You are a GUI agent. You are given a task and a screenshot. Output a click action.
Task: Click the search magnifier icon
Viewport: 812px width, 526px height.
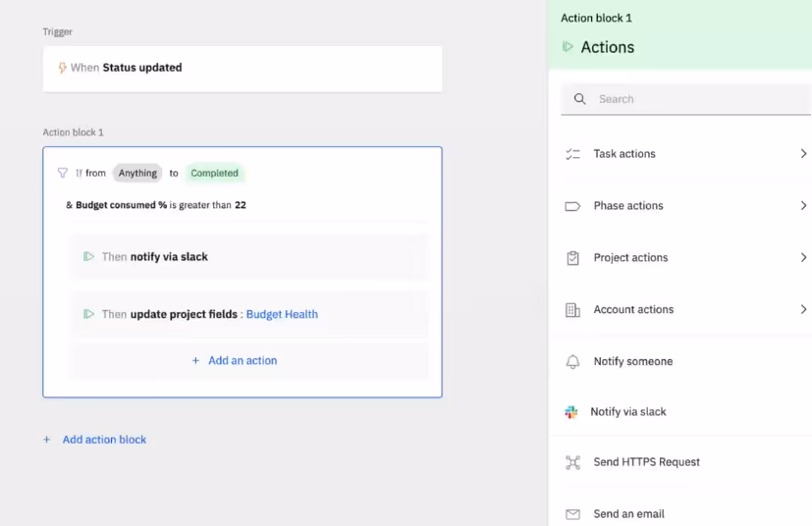(579, 99)
